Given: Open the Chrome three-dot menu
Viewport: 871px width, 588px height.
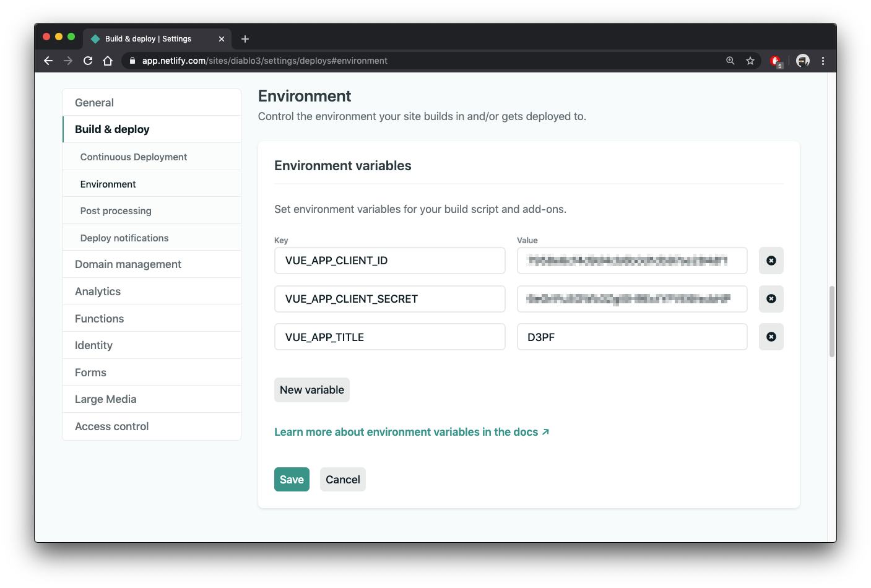Looking at the screenshot, I should pos(823,61).
